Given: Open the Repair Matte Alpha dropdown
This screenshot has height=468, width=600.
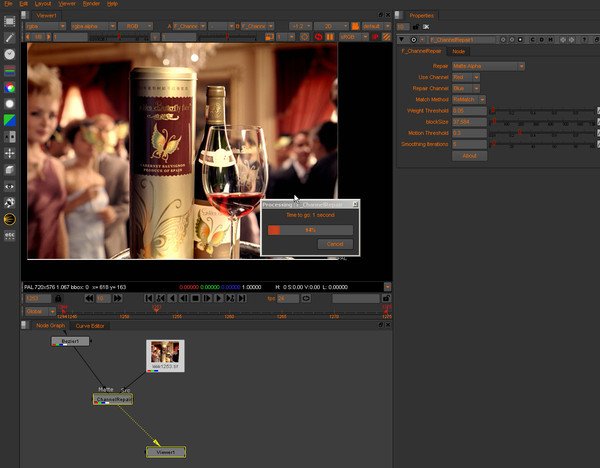Looking at the screenshot, I should coord(488,66).
